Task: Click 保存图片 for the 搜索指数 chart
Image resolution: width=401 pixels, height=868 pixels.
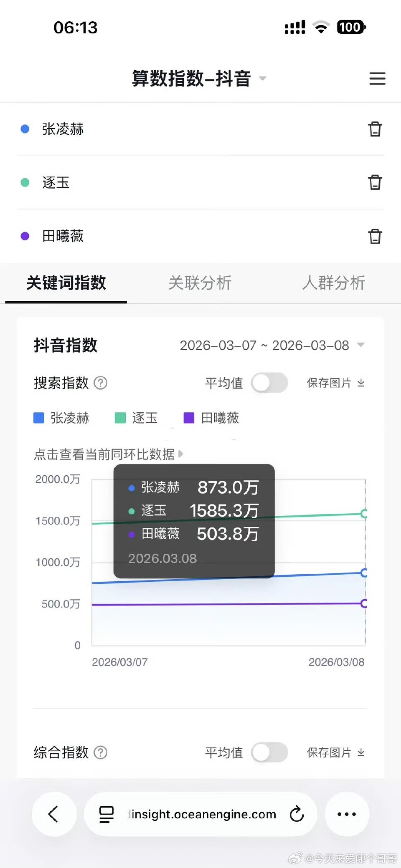Action: click(x=336, y=383)
